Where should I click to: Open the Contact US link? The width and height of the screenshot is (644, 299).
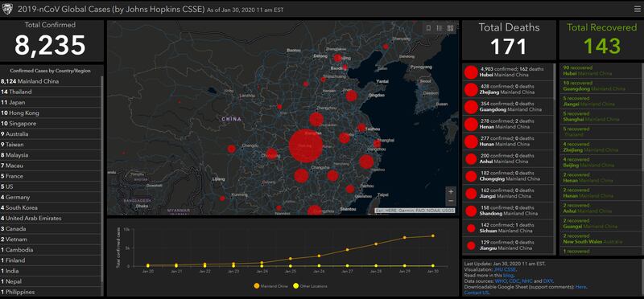point(477,293)
